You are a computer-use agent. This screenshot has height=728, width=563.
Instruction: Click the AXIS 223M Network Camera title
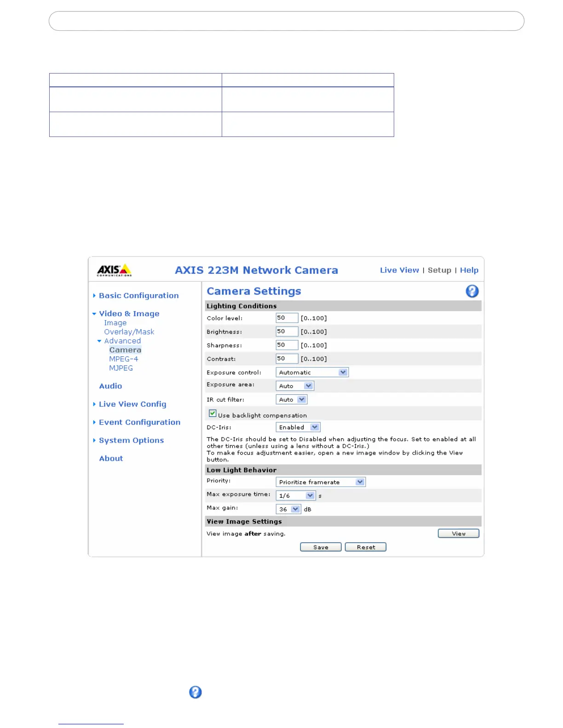[256, 270]
